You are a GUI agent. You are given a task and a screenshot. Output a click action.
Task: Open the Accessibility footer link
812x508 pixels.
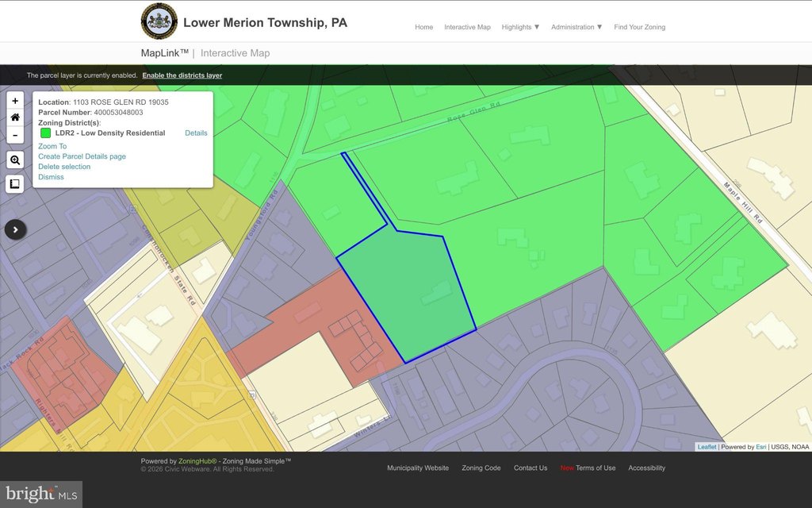click(647, 468)
